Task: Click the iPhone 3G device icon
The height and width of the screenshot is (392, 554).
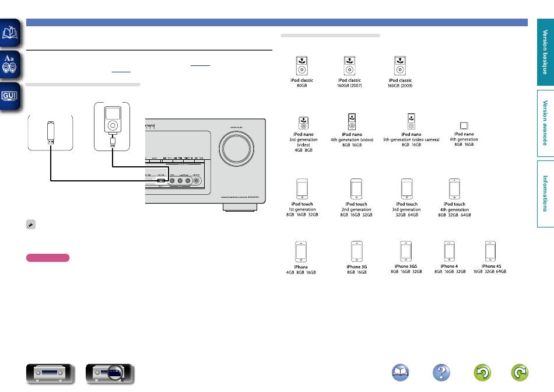Action: [357, 251]
